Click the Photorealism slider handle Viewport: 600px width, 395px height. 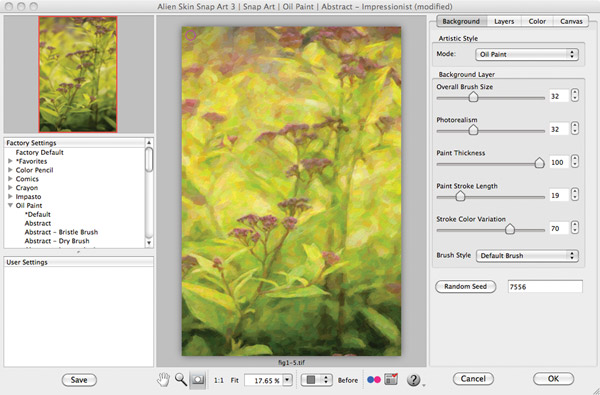click(x=473, y=130)
